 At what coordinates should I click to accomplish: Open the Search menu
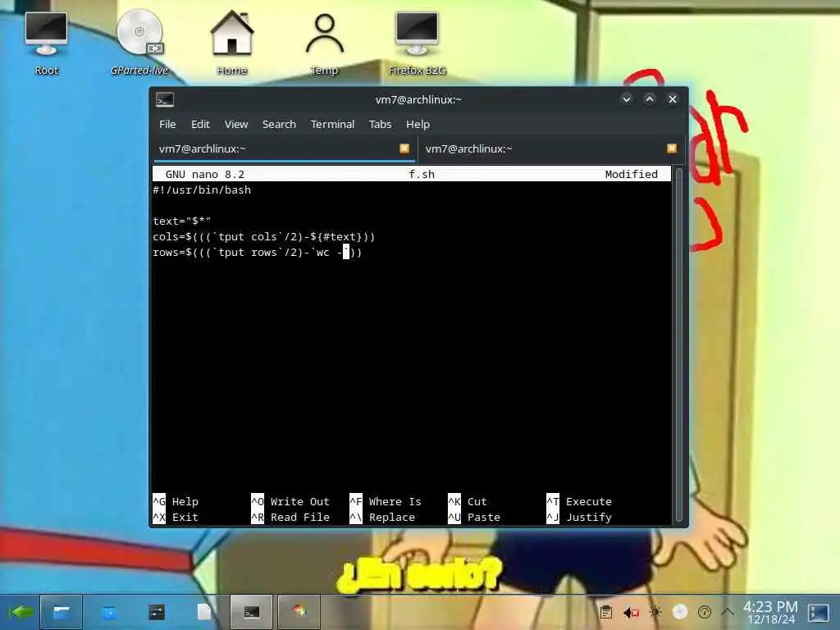(x=279, y=125)
